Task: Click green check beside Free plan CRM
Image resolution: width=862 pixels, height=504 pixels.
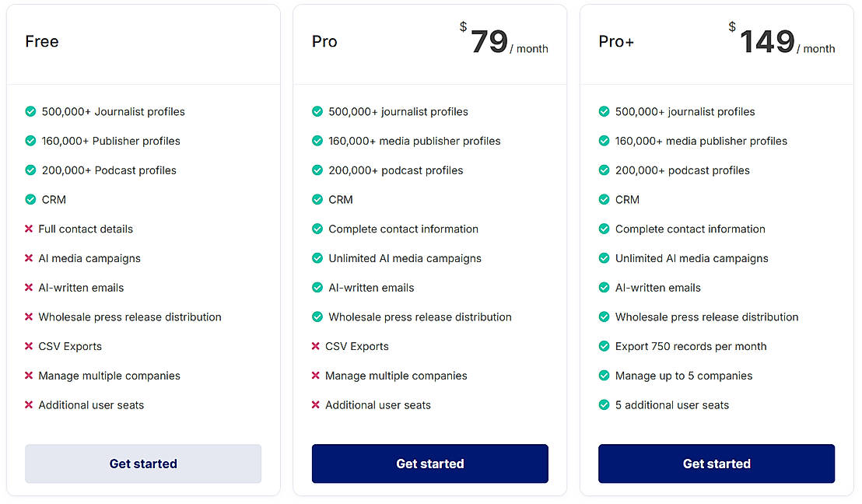Action: point(30,200)
